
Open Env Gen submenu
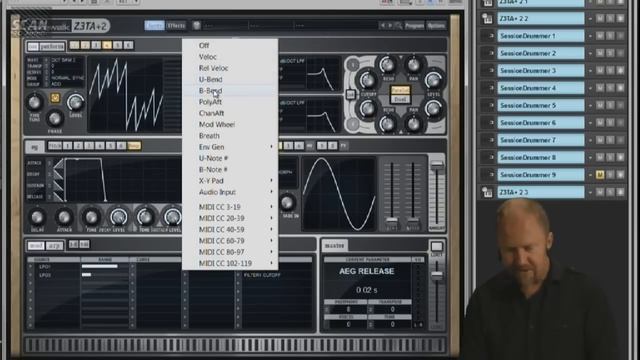click(230, 147)
